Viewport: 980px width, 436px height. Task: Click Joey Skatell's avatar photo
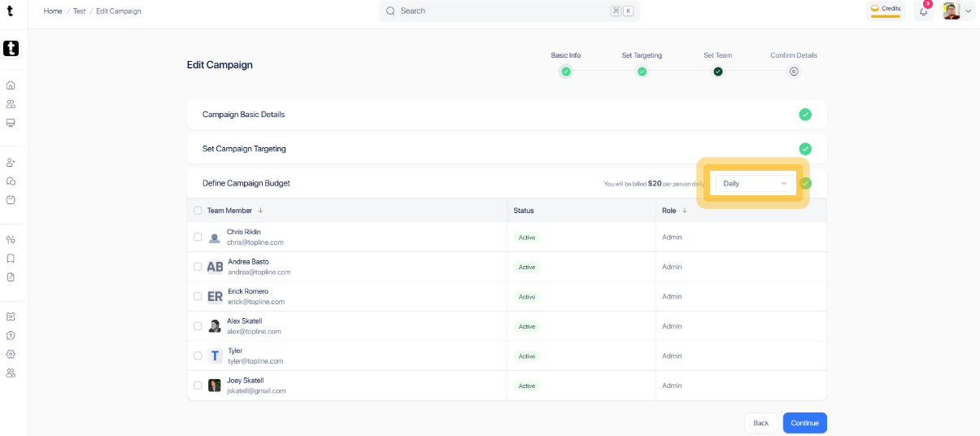(x=215, y=386)
